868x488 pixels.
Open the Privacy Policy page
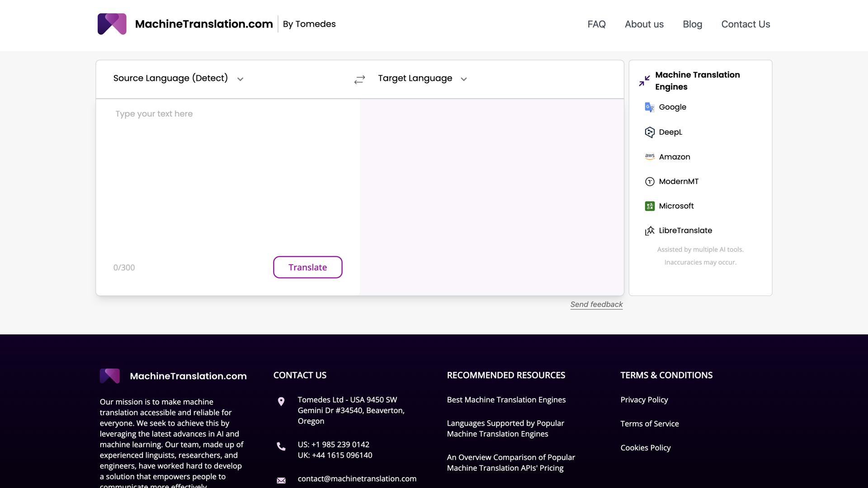click(644, 399)
